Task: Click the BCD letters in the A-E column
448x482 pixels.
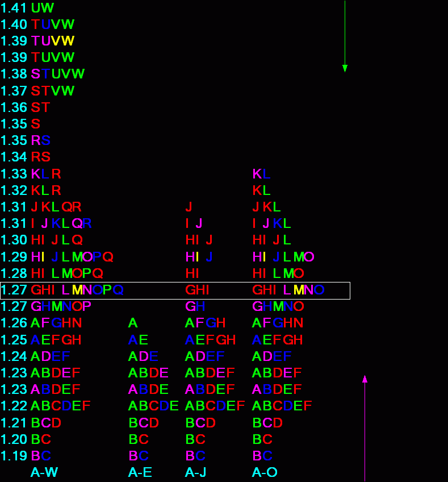Action: [x=144, y=423]
